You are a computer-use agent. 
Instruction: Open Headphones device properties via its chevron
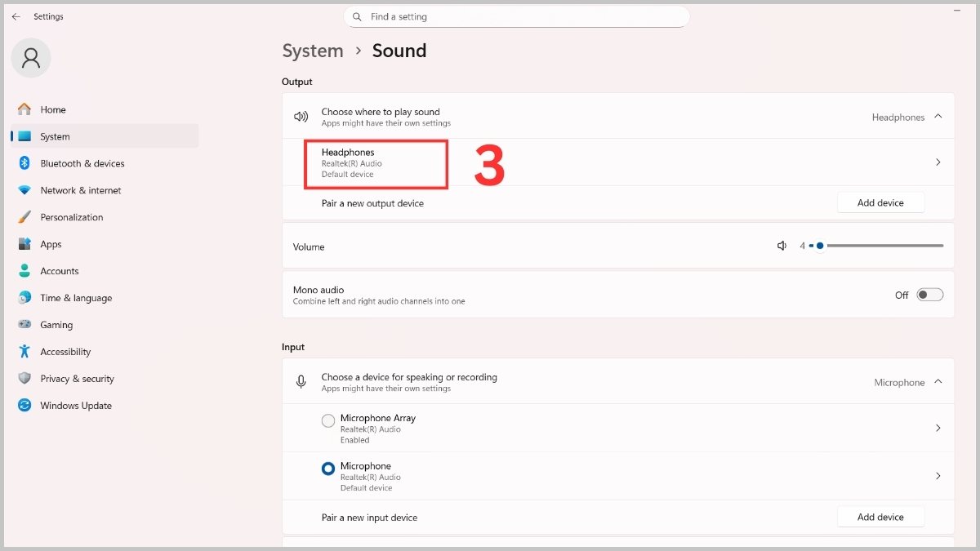point(938,162)
